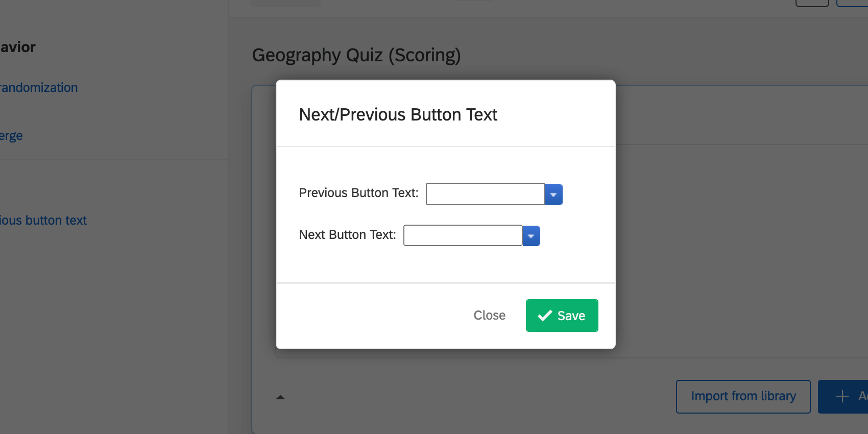Click Import from library
Image resolution: width=868 pixels, height=434 pixels.
[743, 396]
